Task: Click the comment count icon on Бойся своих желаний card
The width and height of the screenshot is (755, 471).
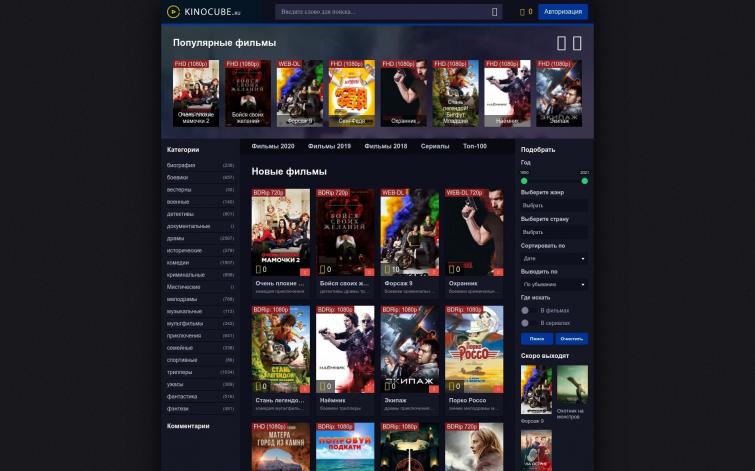Action: 323,269
